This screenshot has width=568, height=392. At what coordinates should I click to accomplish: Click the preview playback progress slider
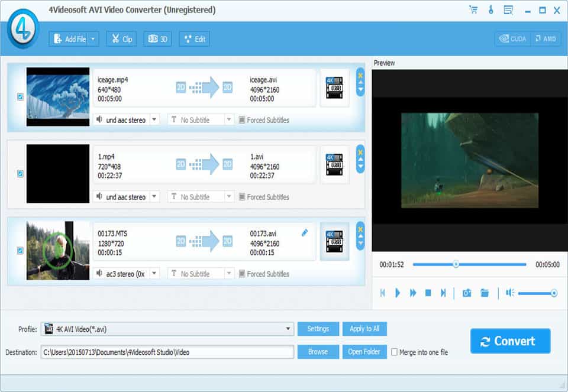coord(469,264)
